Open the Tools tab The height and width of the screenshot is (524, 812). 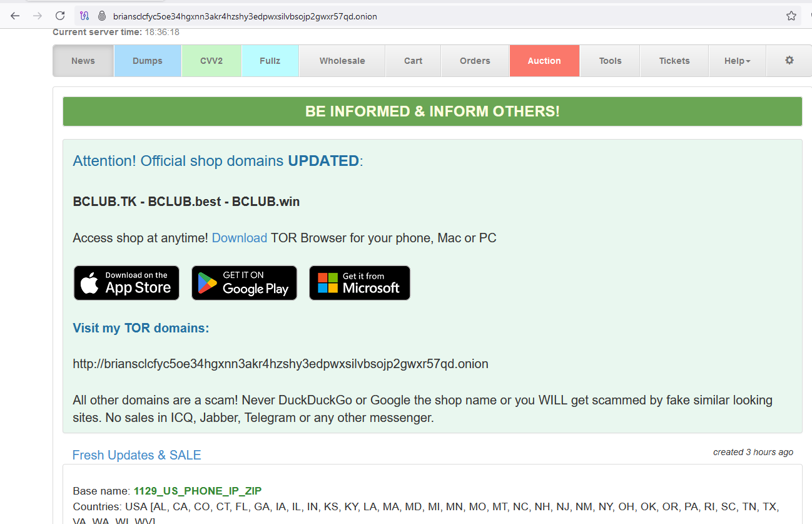click(610, 61)
